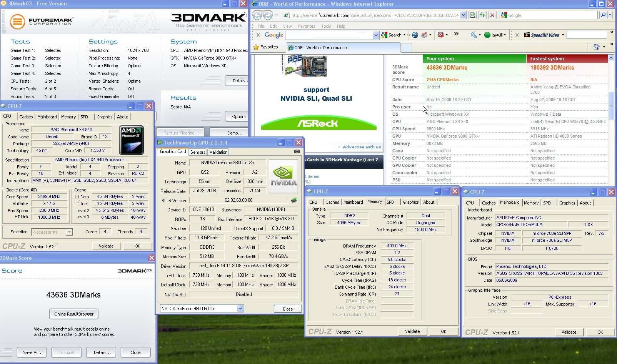Viewport: 617px width, 364px height.
Task: Click the SpeedBit Video logo
Action: [542, 35]
